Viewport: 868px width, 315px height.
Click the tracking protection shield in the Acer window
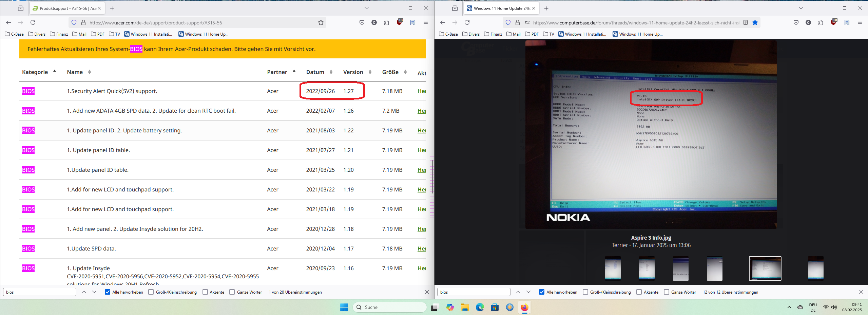pyautogui.click(x=74, y=23)
